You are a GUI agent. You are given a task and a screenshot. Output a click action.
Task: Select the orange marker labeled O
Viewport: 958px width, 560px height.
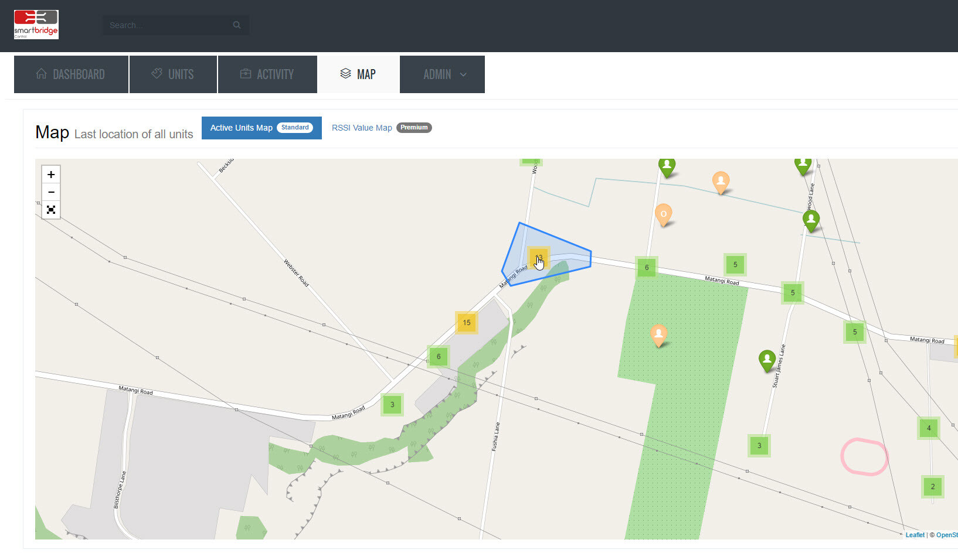pos(663,214)
